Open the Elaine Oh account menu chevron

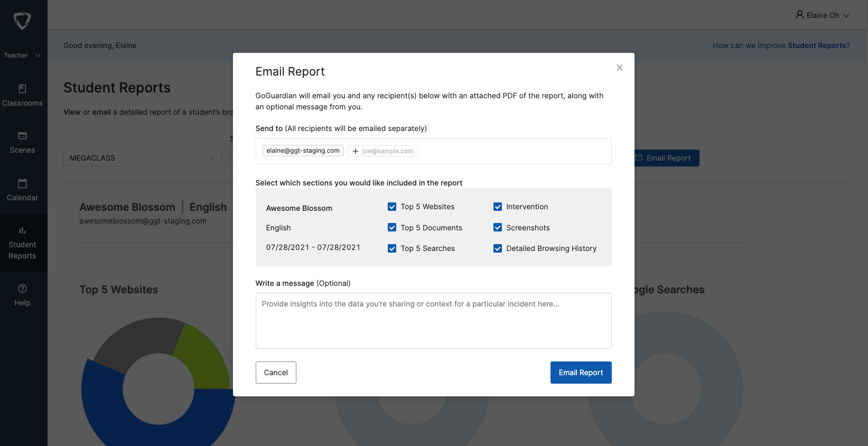click(x=846, y=16)
